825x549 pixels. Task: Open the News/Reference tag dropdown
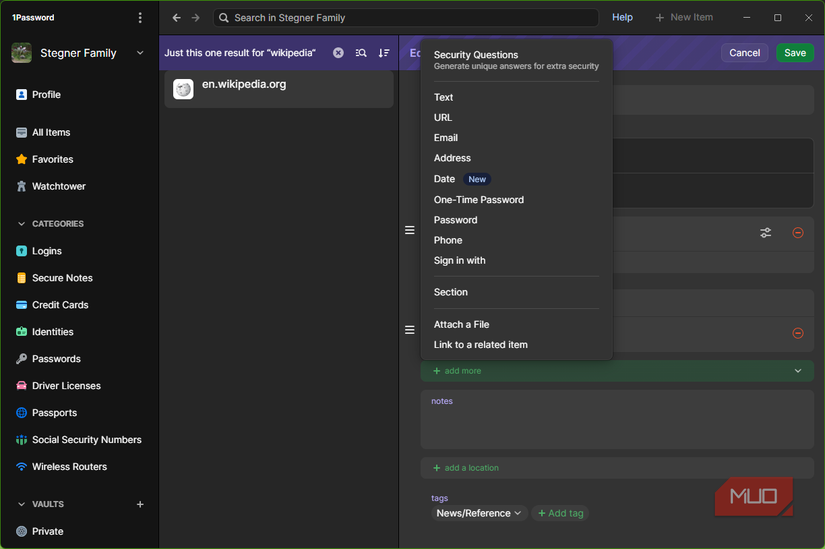pos(479,513)
